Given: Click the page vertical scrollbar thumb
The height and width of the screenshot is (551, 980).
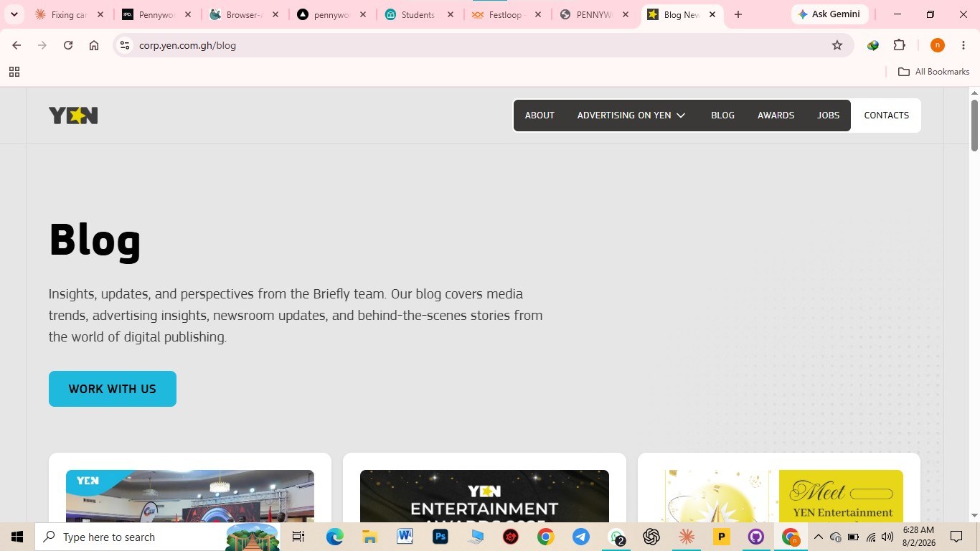Looking at the screenshot, I should pos(974,126).
